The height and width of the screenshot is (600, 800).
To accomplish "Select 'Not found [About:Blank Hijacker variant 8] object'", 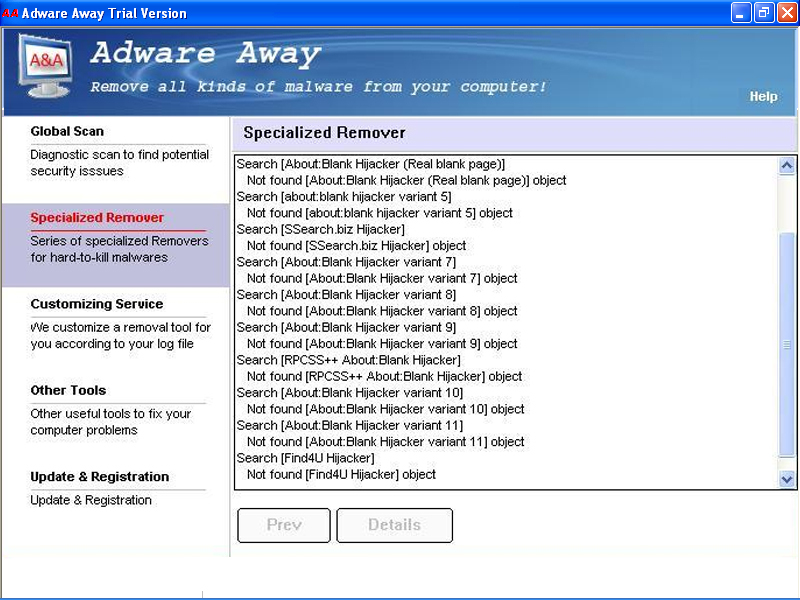I will [382, 311].
